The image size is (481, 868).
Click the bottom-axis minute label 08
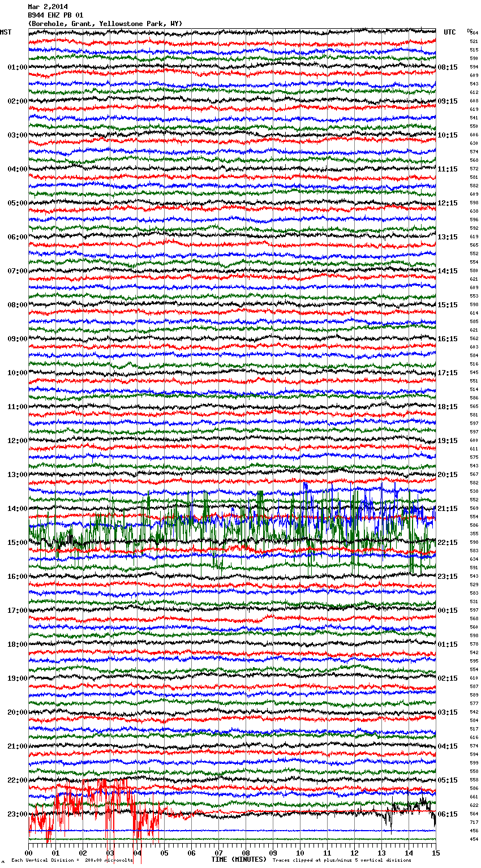pyautogui.click(x=246, y=853)
